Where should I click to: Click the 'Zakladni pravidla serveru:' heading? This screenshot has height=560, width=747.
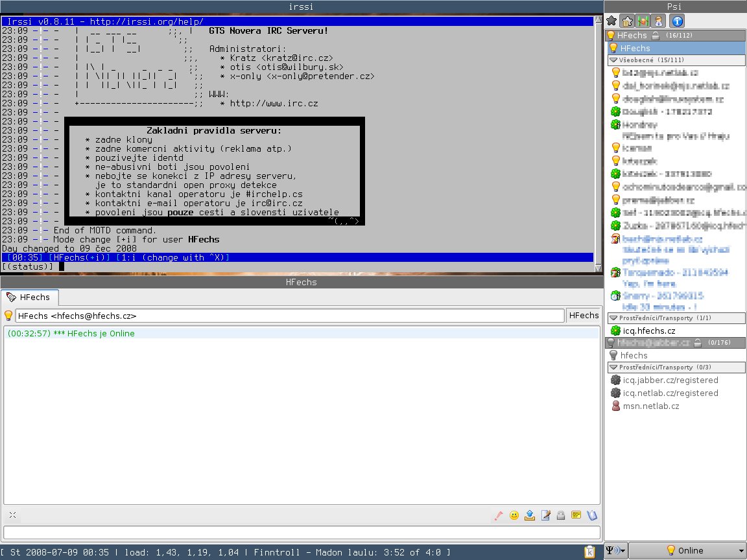click(x=214, y=130)
